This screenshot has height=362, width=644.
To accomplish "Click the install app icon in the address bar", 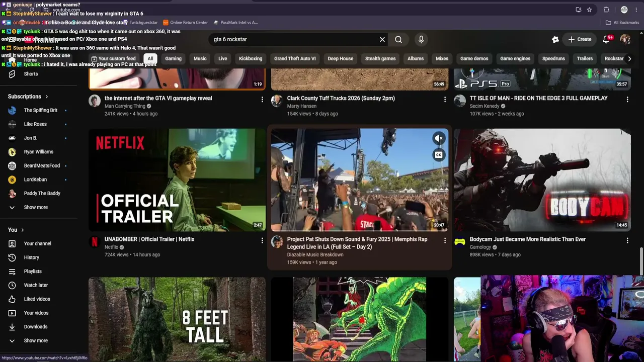I will (x=578, y=10).
